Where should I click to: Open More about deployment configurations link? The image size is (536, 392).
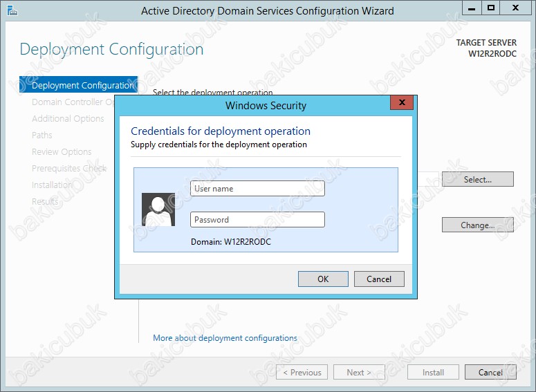click(x=225, y=338)
